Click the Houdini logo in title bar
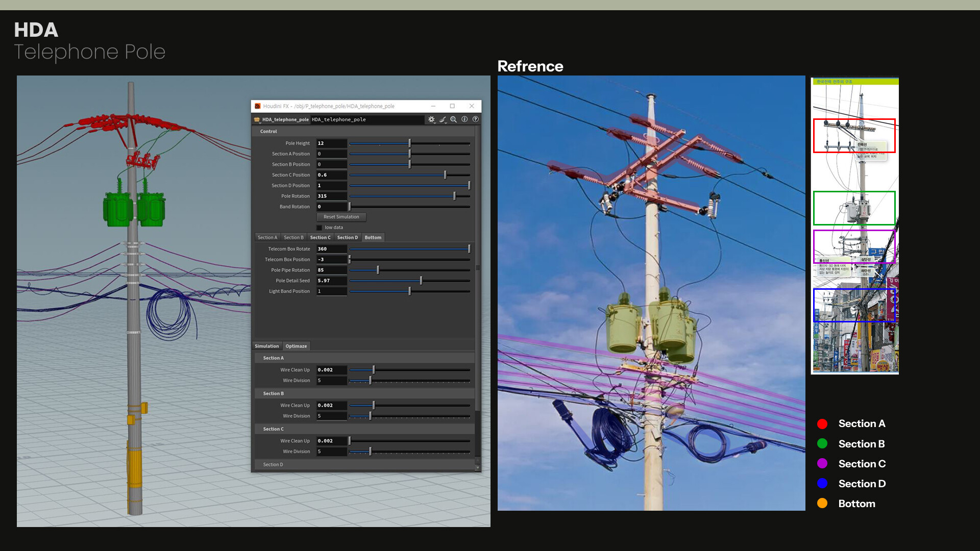This screenshot has width=980, height=551. click(x=258, y=106)
